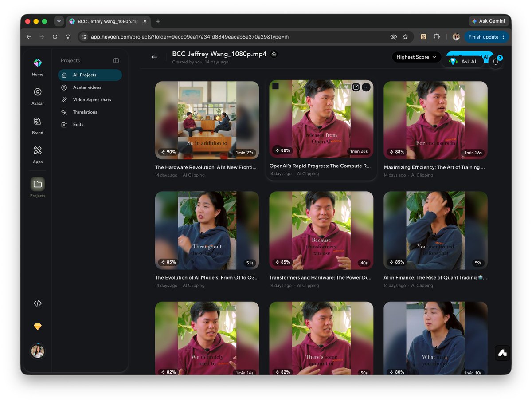532x402 pixels.
Task: Click the floating A widget icon
Action: pos(502,353)
